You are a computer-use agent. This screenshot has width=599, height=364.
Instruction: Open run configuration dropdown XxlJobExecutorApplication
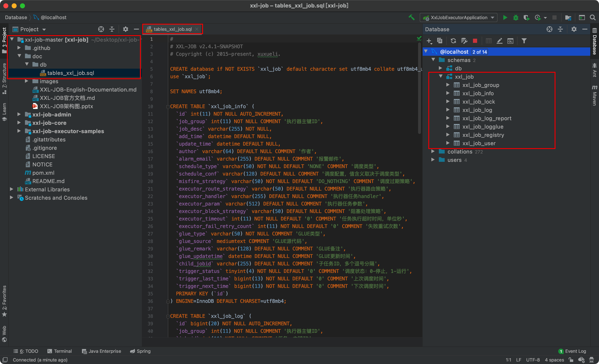[458, 17]
